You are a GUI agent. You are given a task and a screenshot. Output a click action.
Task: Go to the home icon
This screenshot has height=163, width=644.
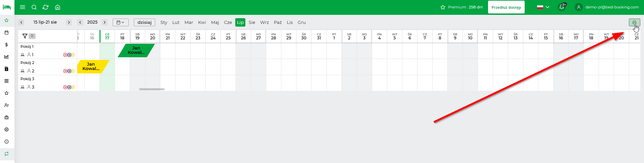[x=57, y=7]
